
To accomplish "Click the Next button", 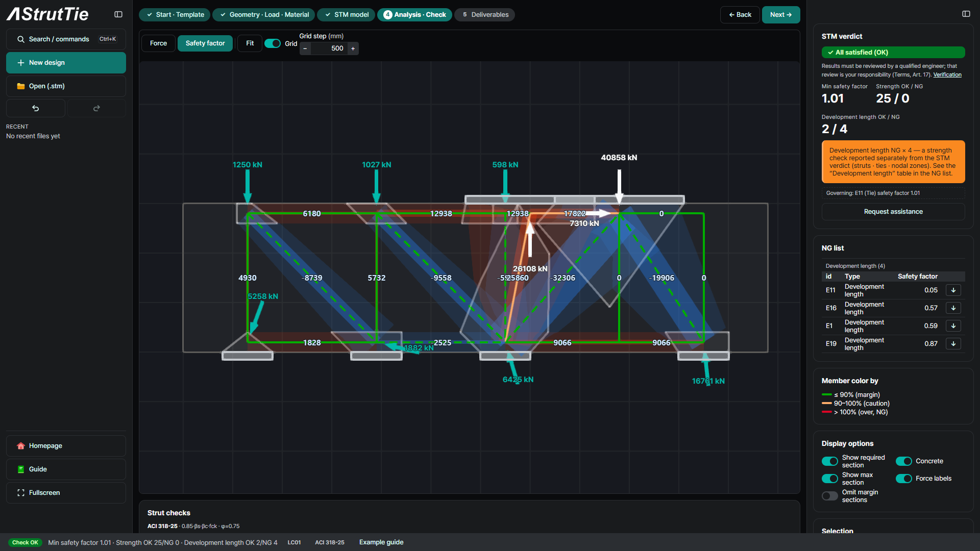I will pyautogui.click(x=781, y=15).
